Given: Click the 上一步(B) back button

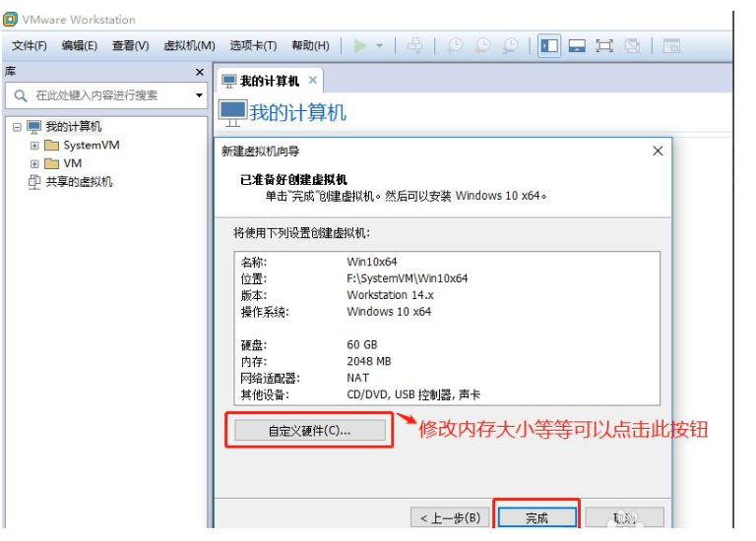Looking at the screenshot, I should (450, 517).
